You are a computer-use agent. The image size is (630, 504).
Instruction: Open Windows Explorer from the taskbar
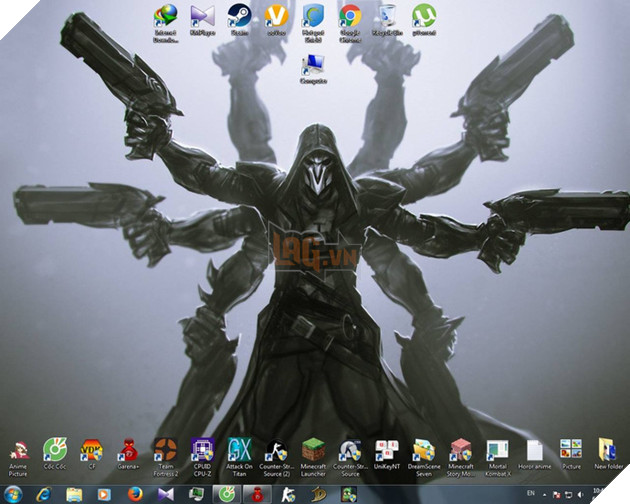pos(74,494)
